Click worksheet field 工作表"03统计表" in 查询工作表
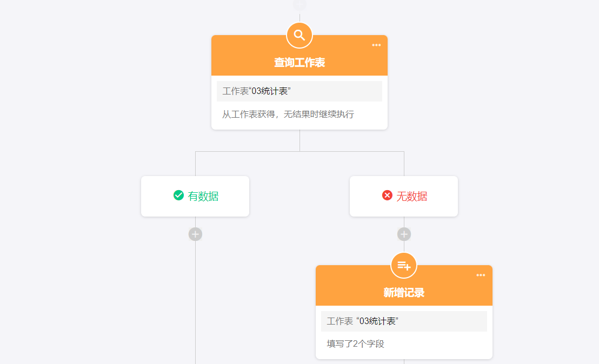Viewport: 599px width, 364px height. point(299,91)
